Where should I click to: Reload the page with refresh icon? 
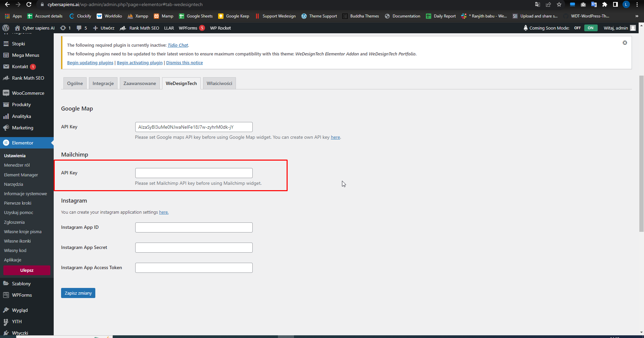pyautogui.click(x=29, y=4)
